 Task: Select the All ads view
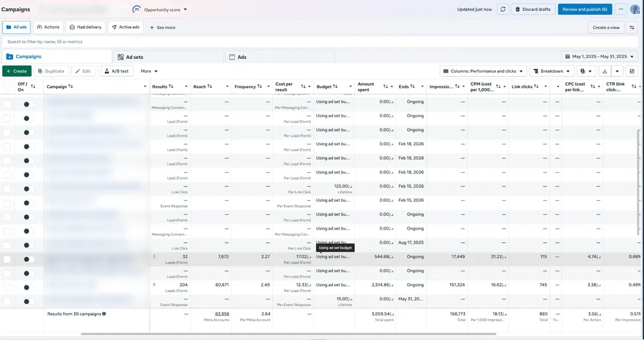click(17, 27)
